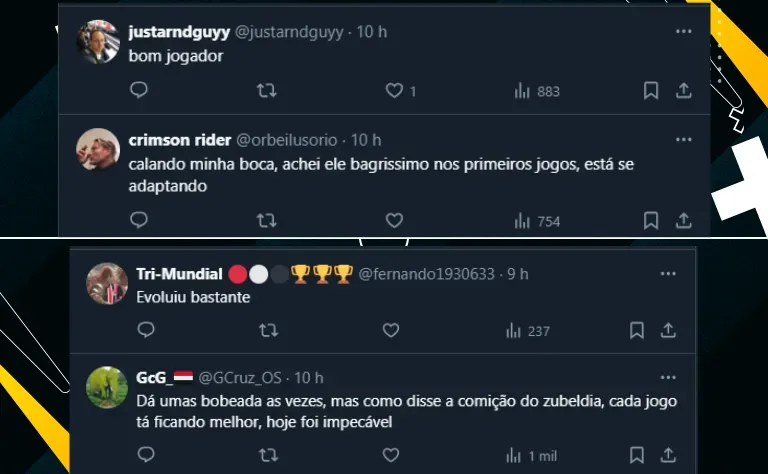Open crimson rider's profile picture
Viewport: 768px width, 474px height.
(x=97, y=149)
